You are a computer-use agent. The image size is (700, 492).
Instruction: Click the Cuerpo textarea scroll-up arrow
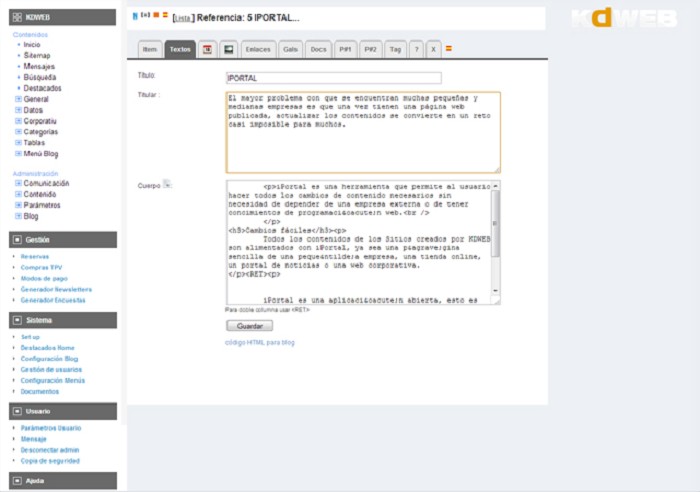coord(496,186)
